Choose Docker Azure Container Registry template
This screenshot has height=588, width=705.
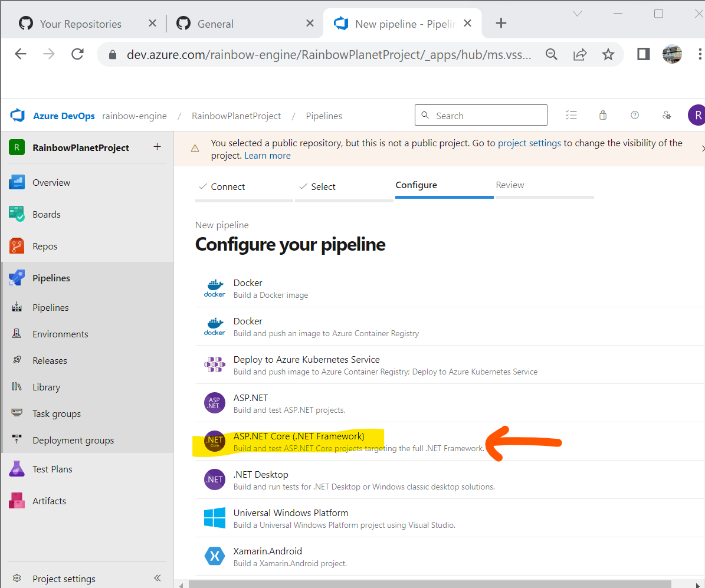(450, 327)
